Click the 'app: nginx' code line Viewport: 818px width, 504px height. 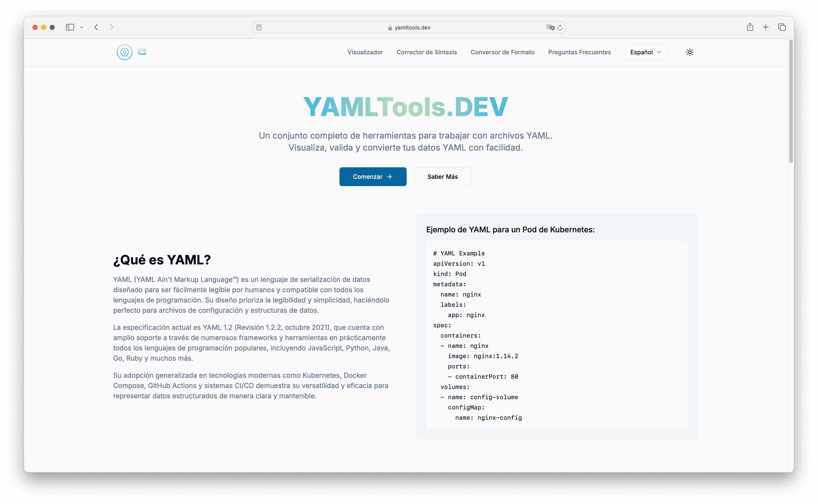[466, 315]
